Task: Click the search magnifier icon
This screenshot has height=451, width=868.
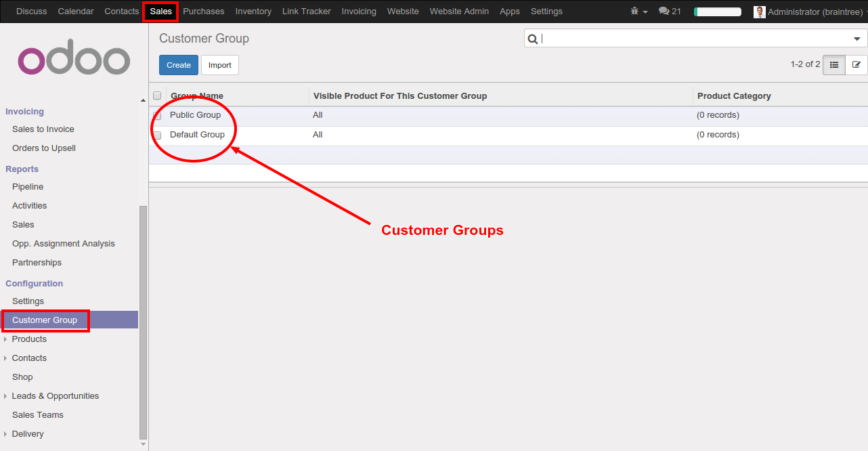Action: [532, 38]
